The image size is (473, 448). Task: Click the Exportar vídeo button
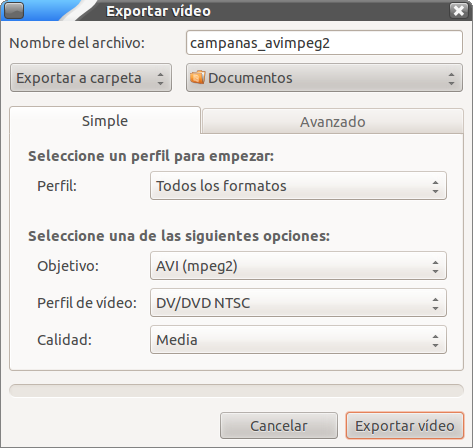(x=405, y=426)
